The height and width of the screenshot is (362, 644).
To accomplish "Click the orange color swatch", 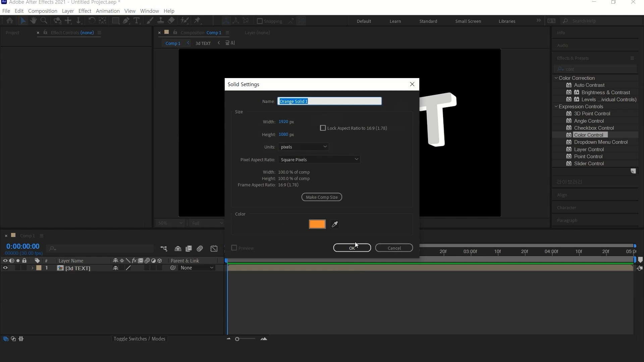I will (317, 224).
